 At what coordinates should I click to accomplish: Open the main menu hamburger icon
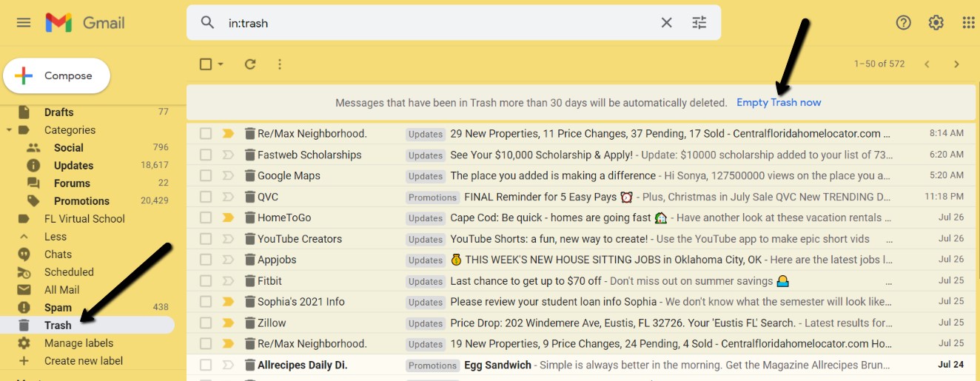pos(24,23)
